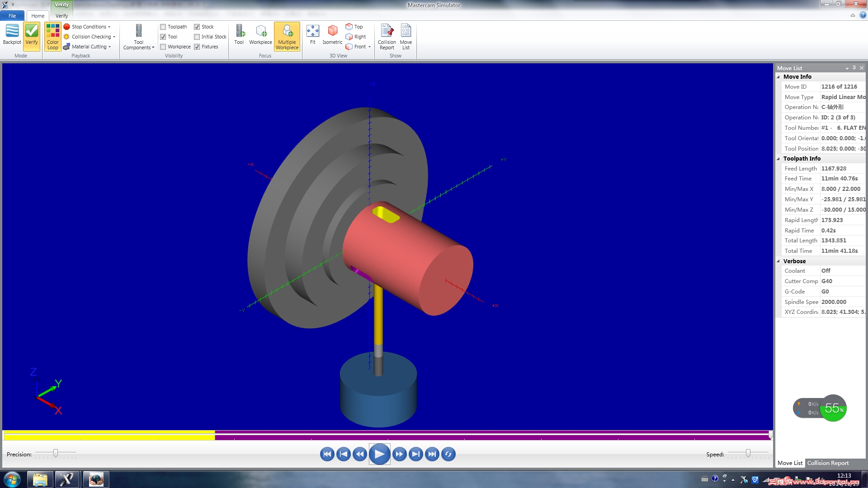
Task: Step forward one move
Action: click(x=400, y=454)
